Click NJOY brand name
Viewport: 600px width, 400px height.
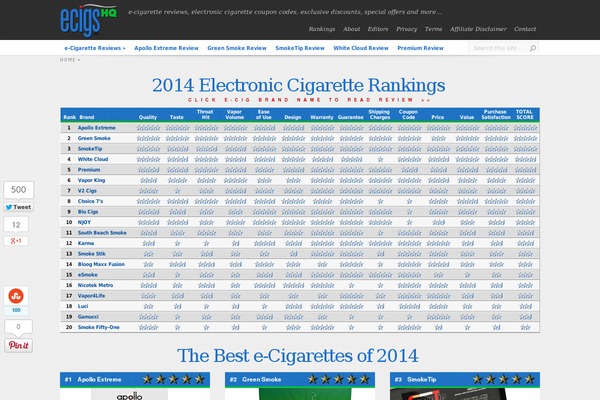(84, 222)
